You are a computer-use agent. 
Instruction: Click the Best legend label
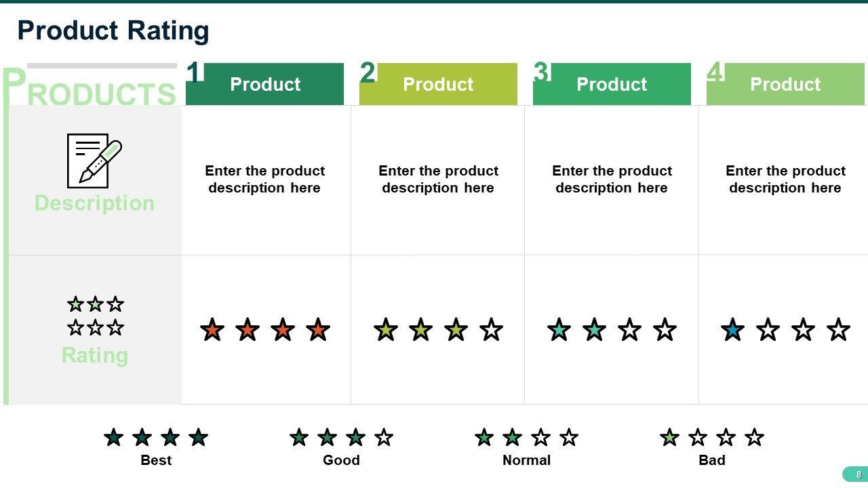pos(156,460)
